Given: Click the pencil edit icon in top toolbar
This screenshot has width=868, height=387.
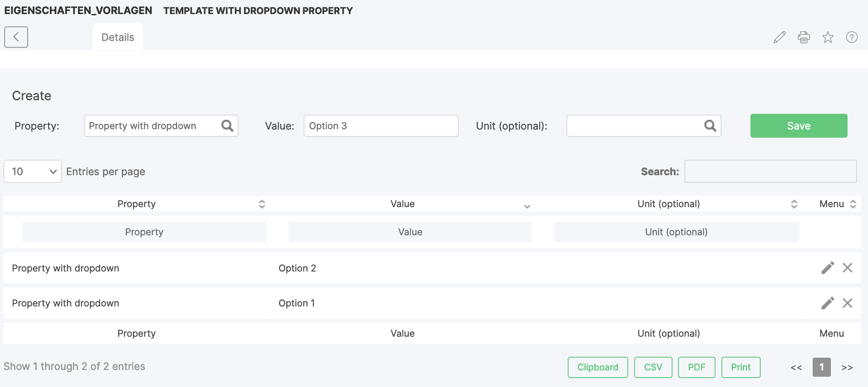Looking at the screenshot, I should point(779,38).
